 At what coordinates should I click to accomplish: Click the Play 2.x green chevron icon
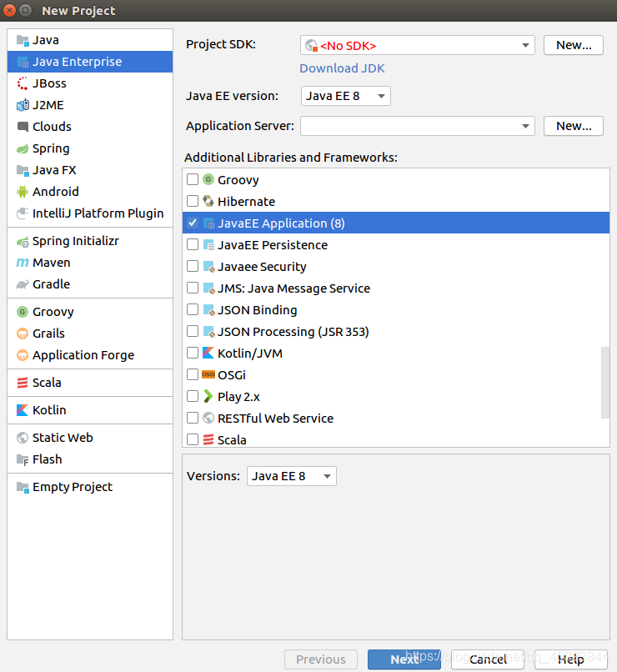click(x=208, y=396)
